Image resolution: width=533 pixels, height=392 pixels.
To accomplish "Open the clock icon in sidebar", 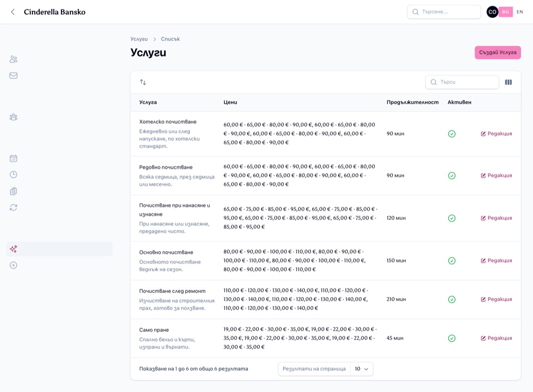I will point(14,175).
